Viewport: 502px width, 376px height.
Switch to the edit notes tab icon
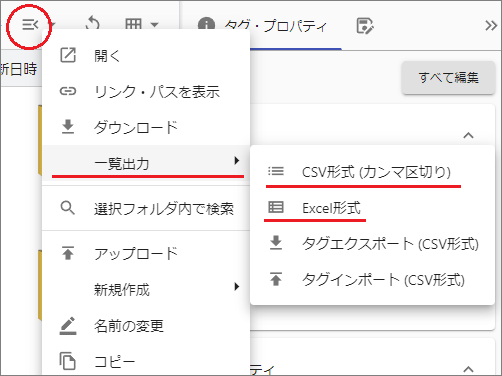[x=365, y=26]
